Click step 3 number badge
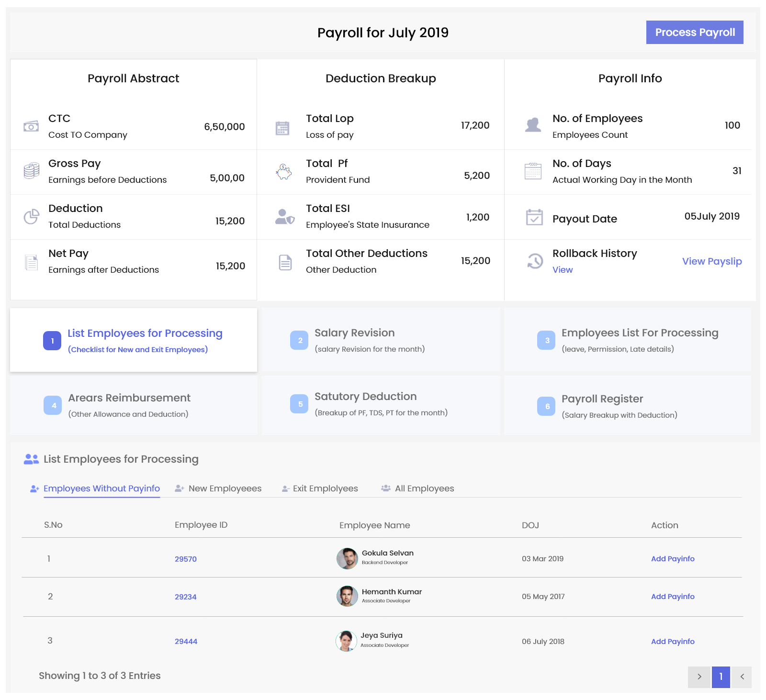Viewport: 766px width, 700px height. tap(546, 340)
